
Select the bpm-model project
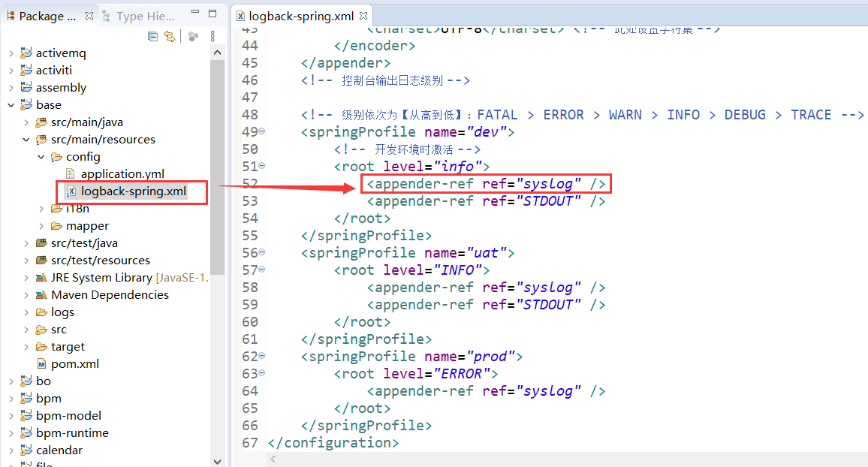pyautogui.click(x=68, y=415)
